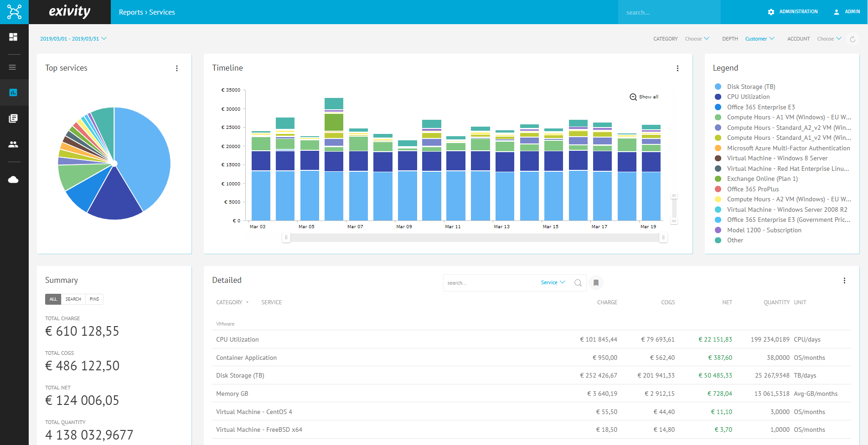Open the ADMINISTRATION link in header
Screen dimensions: 868x445
[793, 12]
